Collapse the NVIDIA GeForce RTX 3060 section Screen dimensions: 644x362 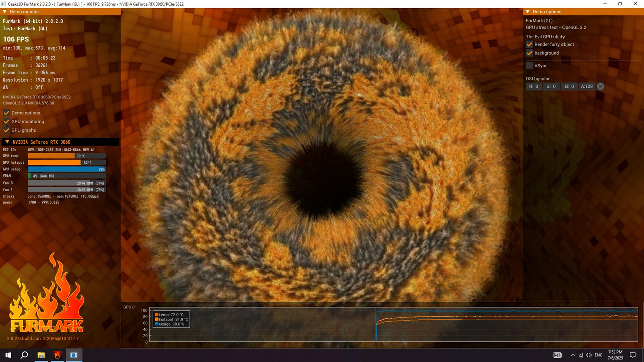tap(7, 142)
